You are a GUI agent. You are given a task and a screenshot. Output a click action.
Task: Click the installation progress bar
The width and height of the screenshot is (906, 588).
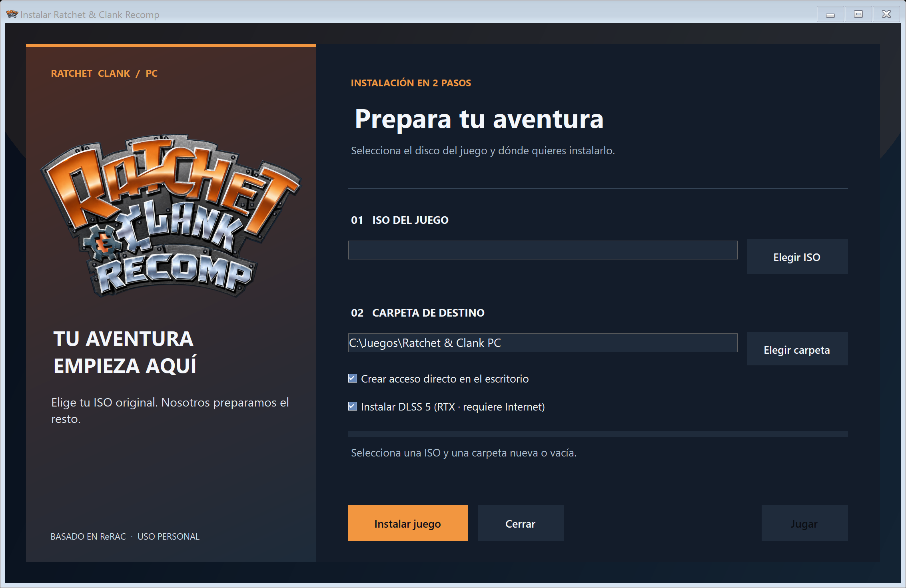[598, 434]
